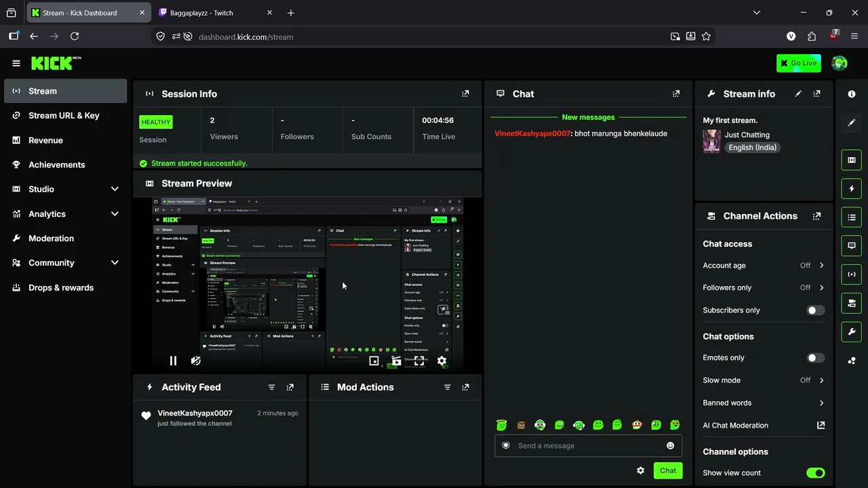Open Achievements page

click(66, 165)
